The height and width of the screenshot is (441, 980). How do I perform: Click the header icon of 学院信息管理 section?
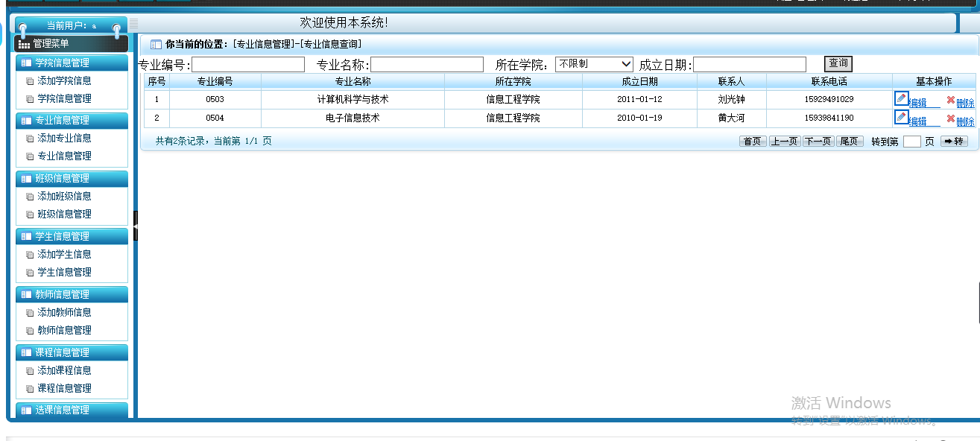tap(27, 63)
